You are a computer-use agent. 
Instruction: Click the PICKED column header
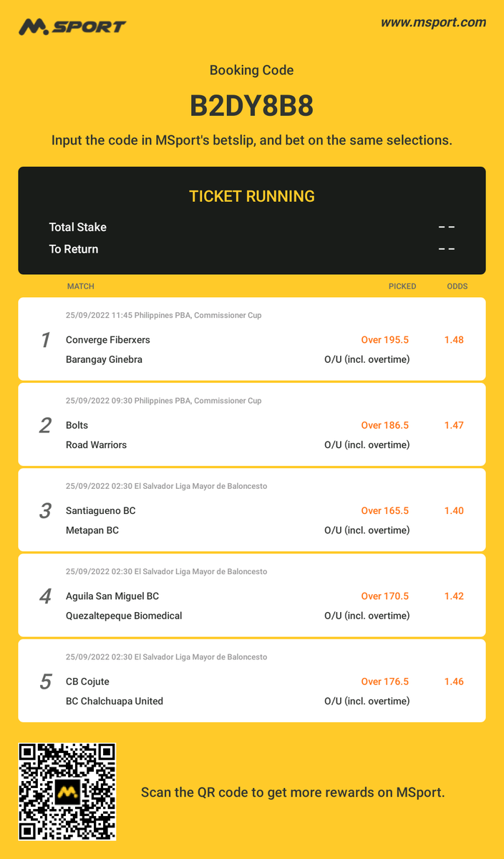click(x=402, y=286)
